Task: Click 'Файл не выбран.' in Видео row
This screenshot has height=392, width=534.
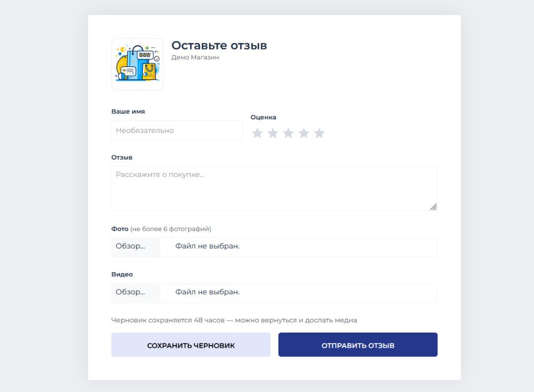Action: [208, 292]
